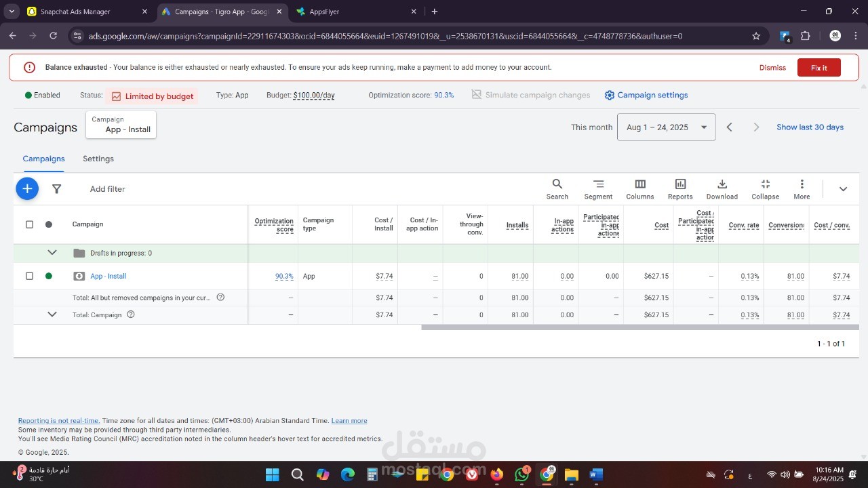This screenshot has width=868, height=488.
Task: Open Search in the table toolbar
Action: click(x=557, y=189)
